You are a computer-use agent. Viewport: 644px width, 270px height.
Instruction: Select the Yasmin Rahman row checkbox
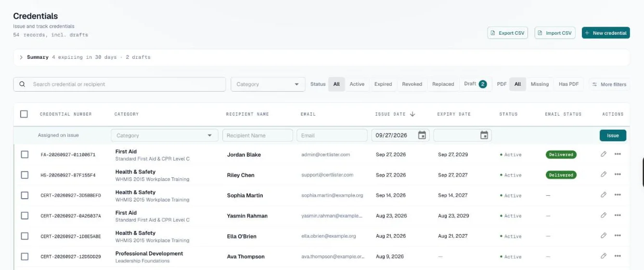pyautogui.click(x=25, y=216)
